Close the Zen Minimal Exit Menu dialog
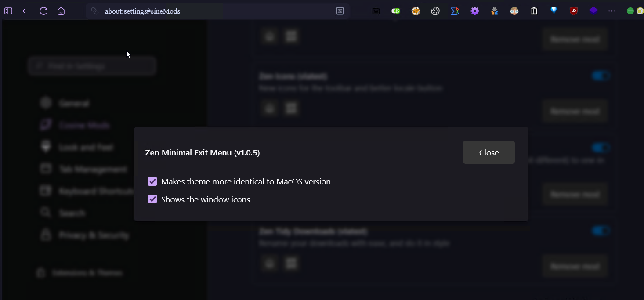The width and height of the screenshot is (644, 300). tap(488, 152)
